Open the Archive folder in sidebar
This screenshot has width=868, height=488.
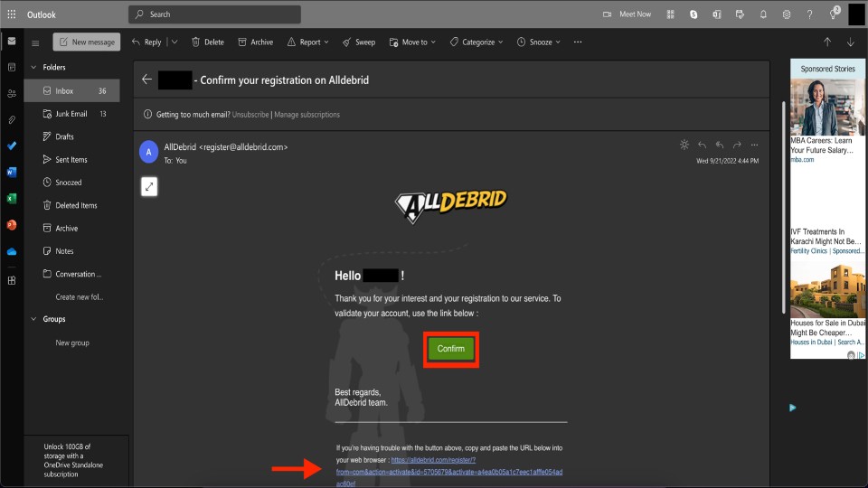(72, 229)
